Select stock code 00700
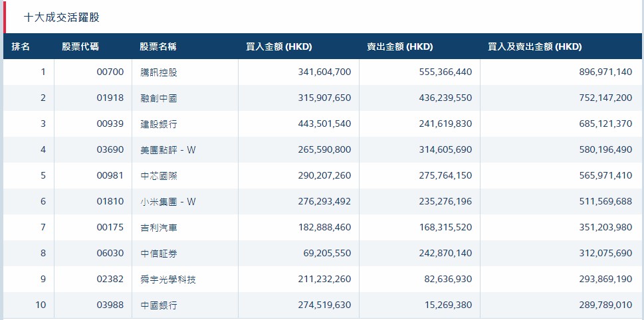The height and width of the screenshot is (320, 644). pos(110,72)
